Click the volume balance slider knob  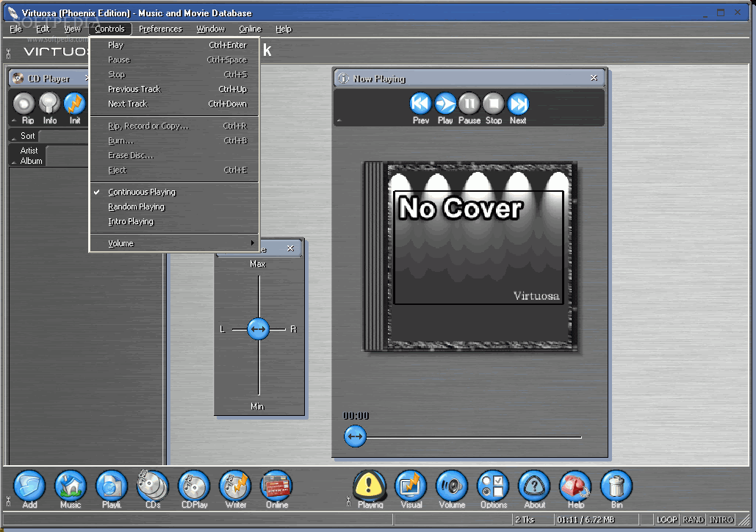pos(259,329)
